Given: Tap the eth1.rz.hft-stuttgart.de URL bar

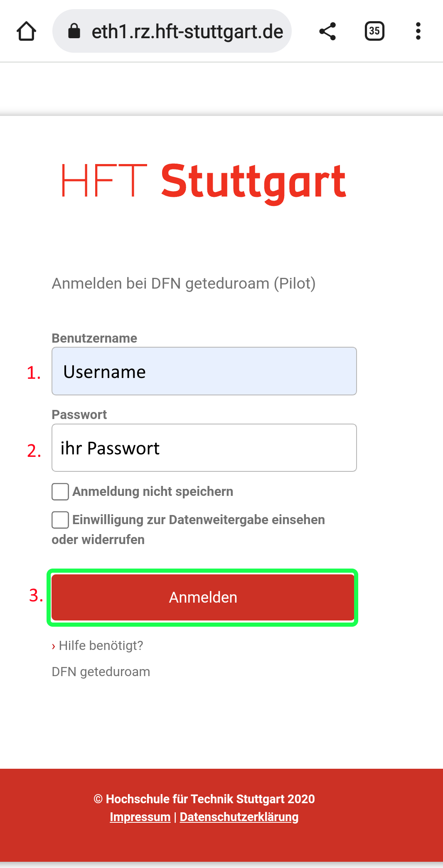Looking at the screenshot, I should (172, 31).
